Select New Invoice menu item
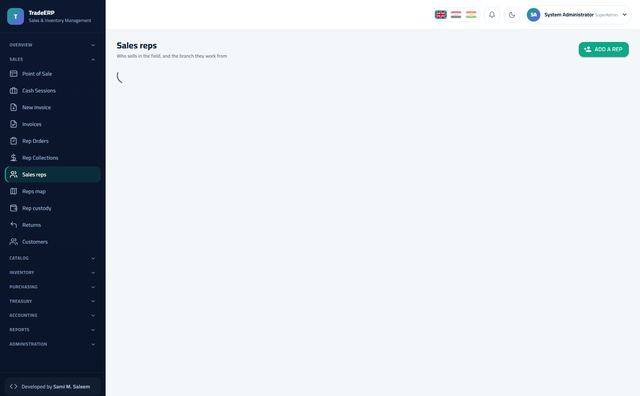Image resolution: width=640 pixels, height=396 pixels. [x=53, y=107]
